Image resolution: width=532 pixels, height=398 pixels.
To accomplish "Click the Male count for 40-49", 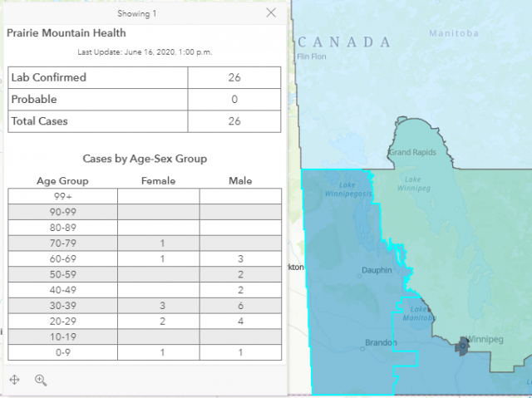I will [x=240, y=290].
